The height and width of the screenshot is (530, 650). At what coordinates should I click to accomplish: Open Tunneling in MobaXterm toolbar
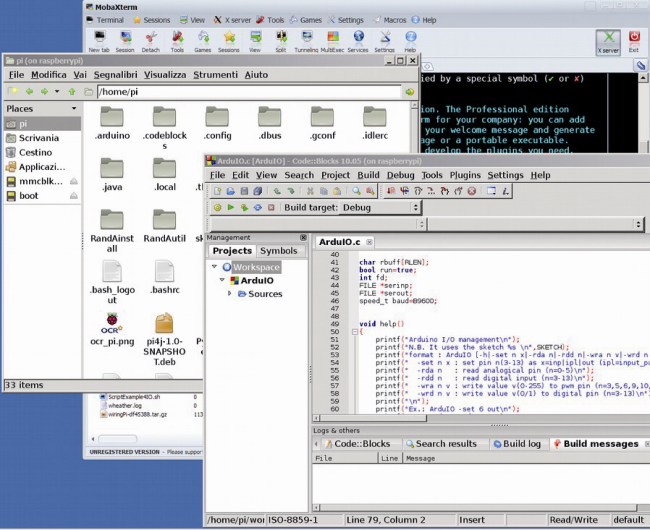click(306, 41)
